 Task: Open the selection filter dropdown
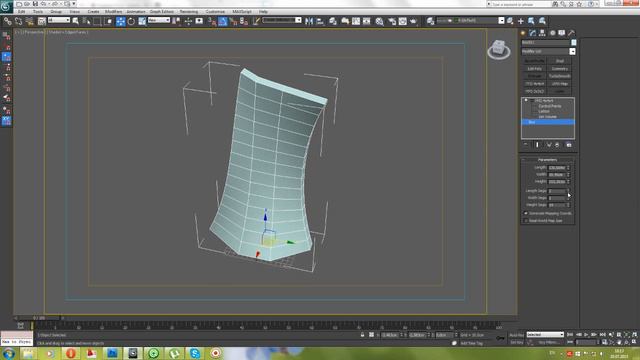pyautogui.click(x=59, y=20)
